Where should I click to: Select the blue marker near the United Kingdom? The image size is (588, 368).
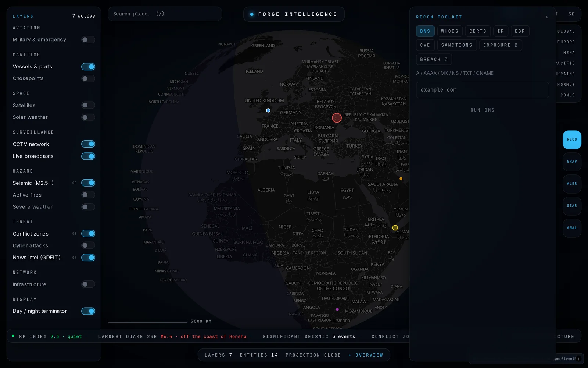[x=268, y=110]
